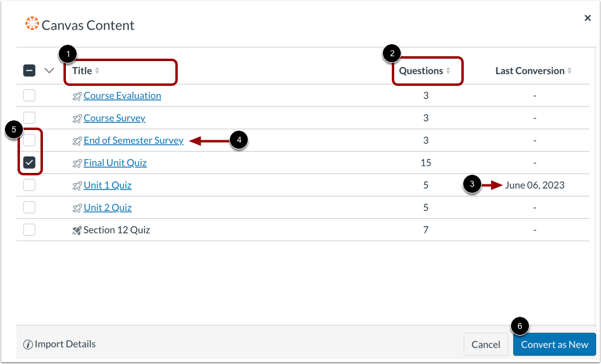Click the rocket icon beside Unit 2 Quiz
This screenshot has width=601, height=364.
(77, 207)
